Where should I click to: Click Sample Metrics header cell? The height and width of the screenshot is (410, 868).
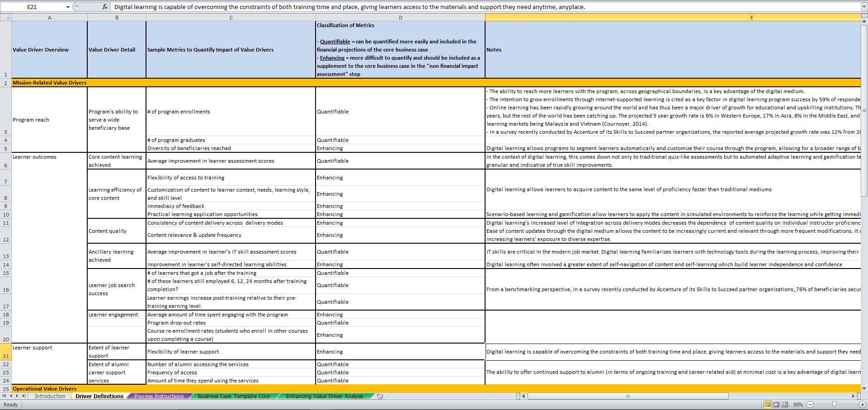[x=231, y=50]
